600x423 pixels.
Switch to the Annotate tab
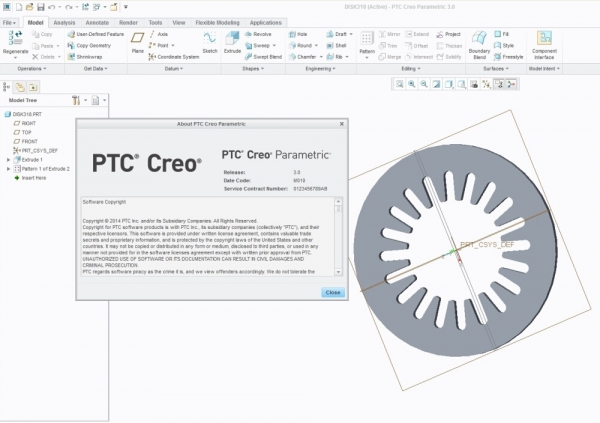pyautogui.click(x=97, y=23)
